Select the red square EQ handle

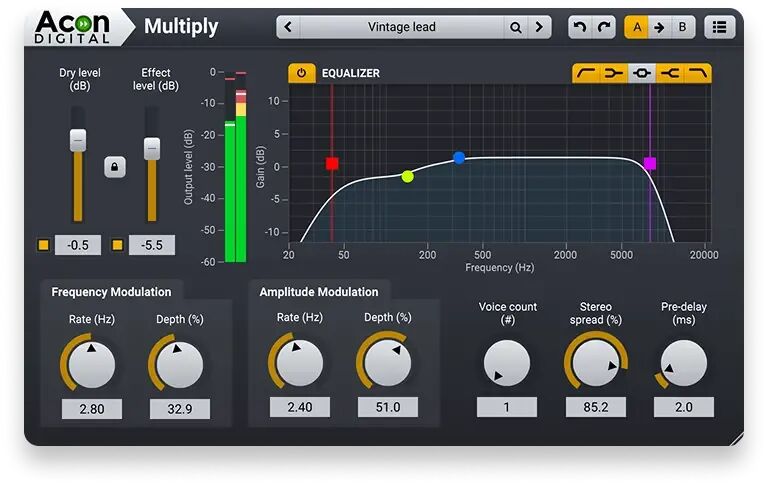click(x=332, y=164)
